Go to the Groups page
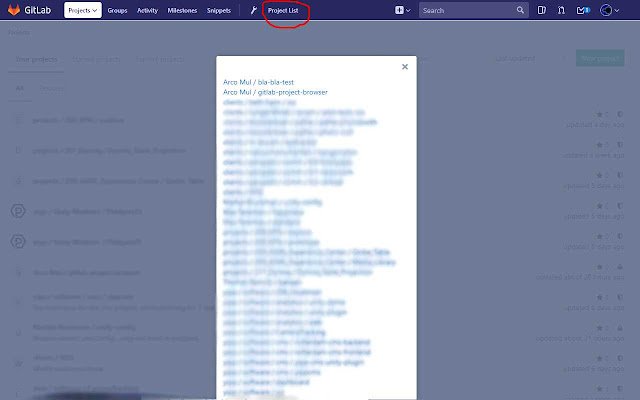The height and width of the screenshot is (400, 640). point(117,10)
